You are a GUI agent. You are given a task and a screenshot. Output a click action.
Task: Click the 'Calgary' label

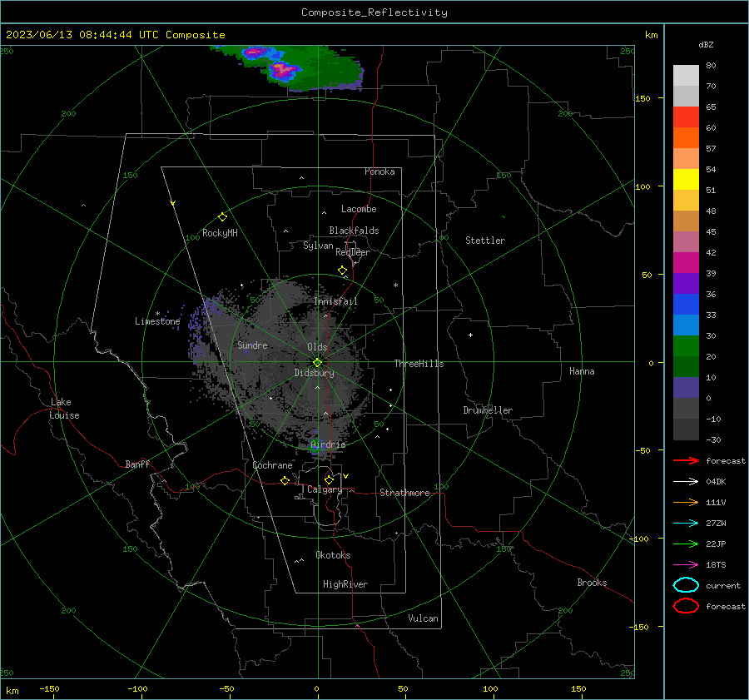coord(325,489)
